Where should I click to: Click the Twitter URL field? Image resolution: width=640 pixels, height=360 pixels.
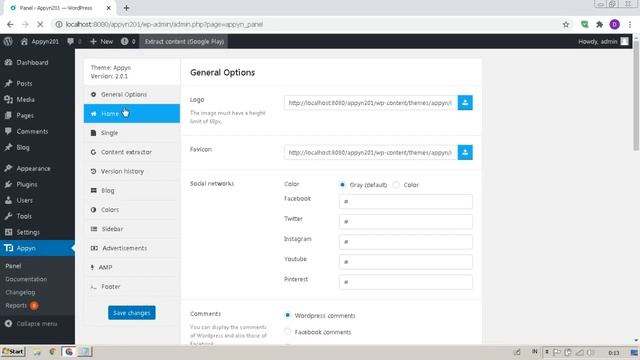(x=406, y=222)
